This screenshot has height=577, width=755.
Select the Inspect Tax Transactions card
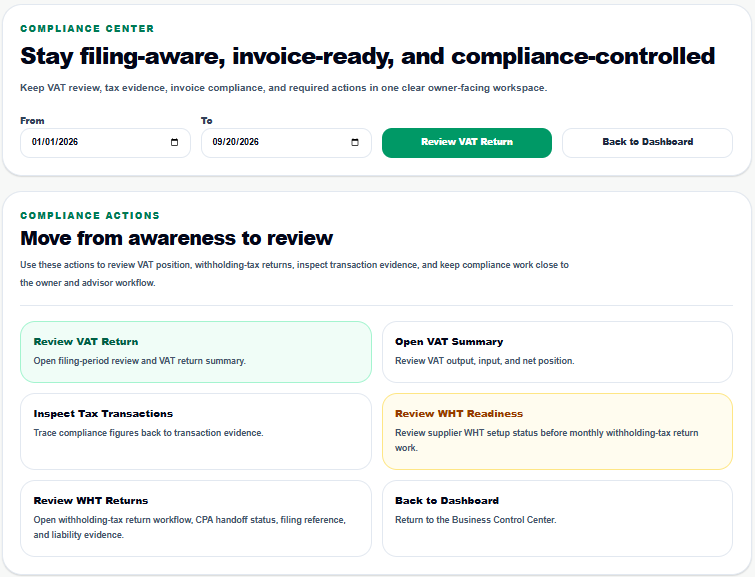coord(196,432)
